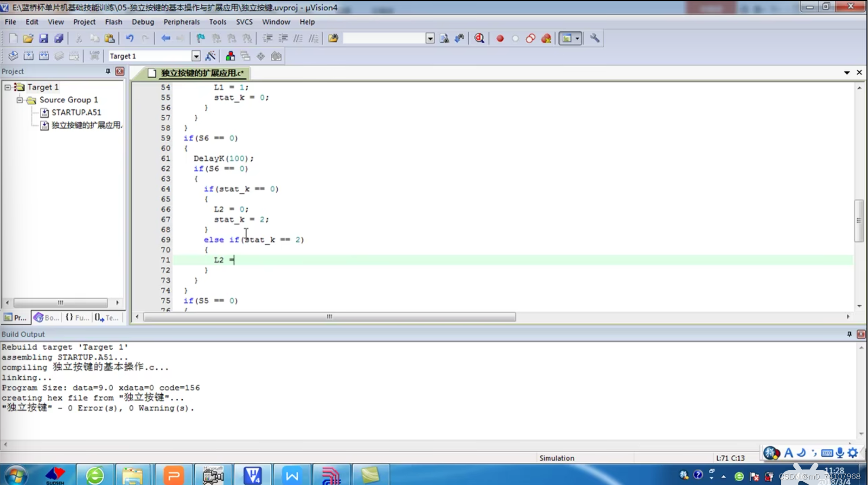
Task: Open the SVCS menu
Action: 244,22
